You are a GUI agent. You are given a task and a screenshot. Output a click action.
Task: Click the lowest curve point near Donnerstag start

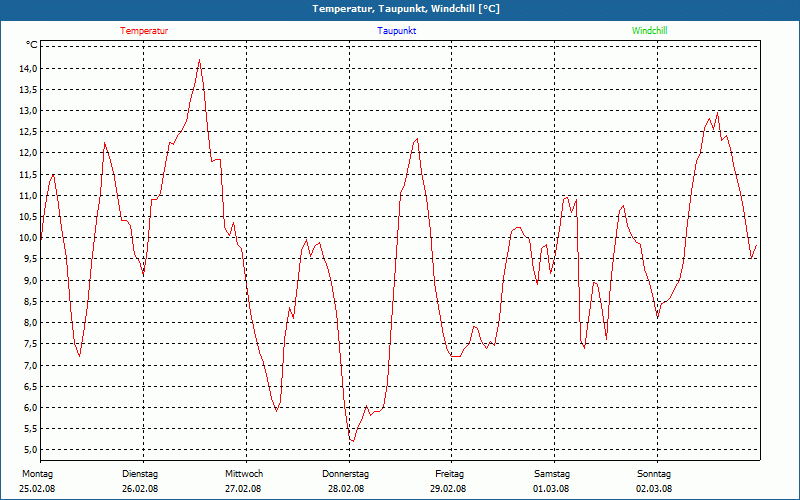pyautogui.click(x=352, y=441)
